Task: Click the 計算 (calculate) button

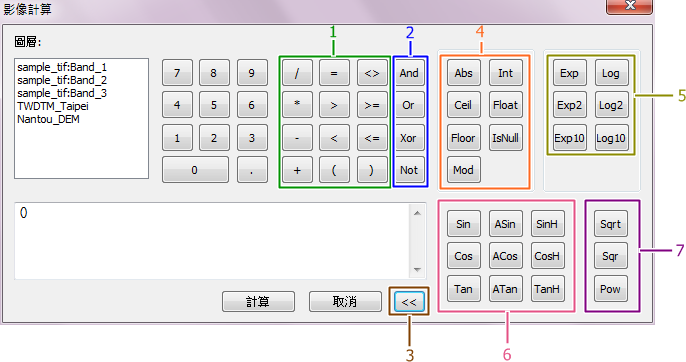Action: [258, 301]
